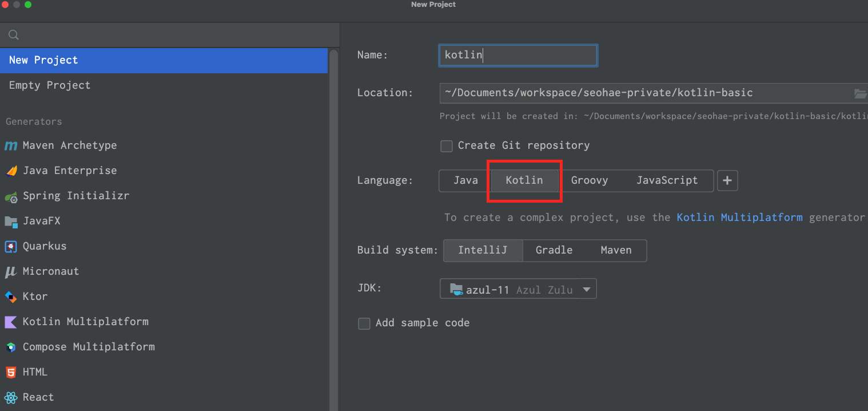The width and height of the screenshot is (868, 411).
Task: Select the Compose Multiplatform generator
Action: [x=164, y=347]
